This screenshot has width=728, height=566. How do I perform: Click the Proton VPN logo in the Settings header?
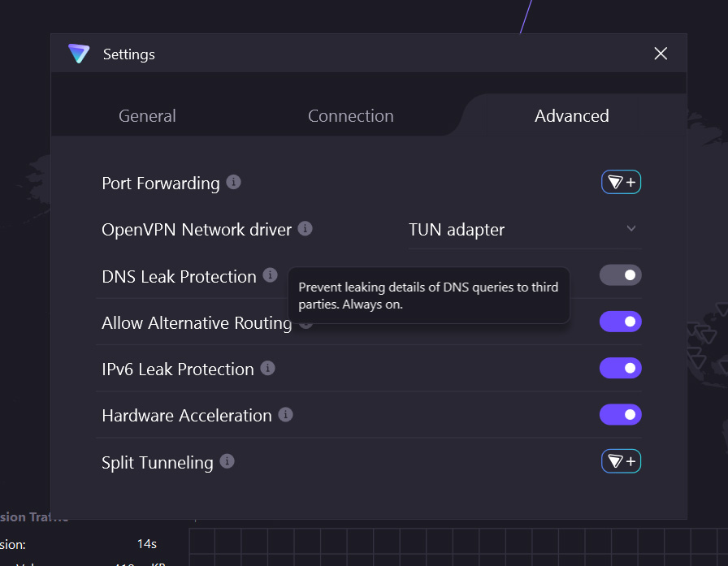pos(79,54)
